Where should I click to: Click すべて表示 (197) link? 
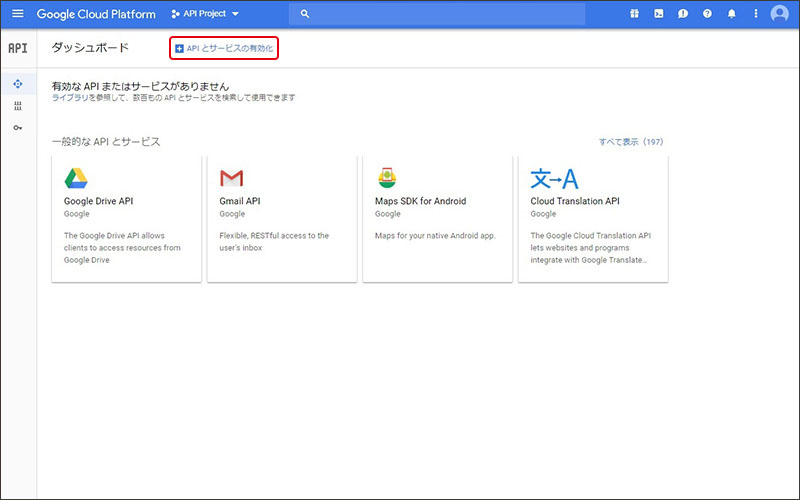(631, 142)
